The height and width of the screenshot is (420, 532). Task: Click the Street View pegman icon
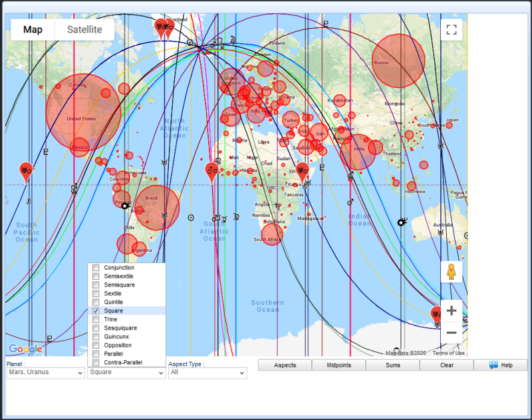452,272
